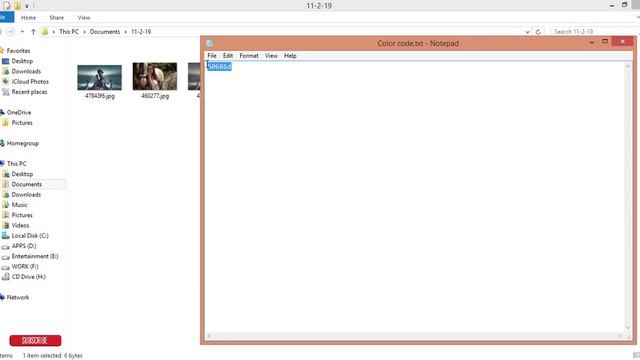Minimize the Notepad window
The image size is (640, 360).
(x=591, y=42)
